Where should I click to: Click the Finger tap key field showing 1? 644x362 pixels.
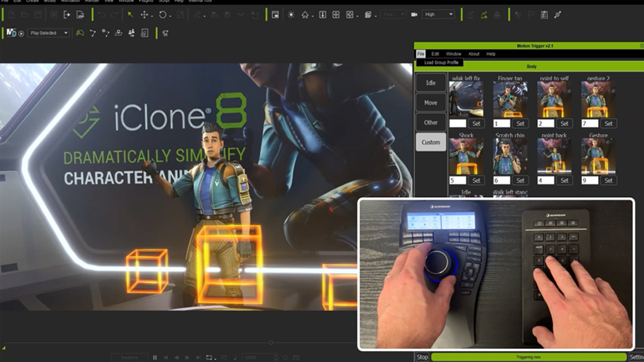pos(501,123)
